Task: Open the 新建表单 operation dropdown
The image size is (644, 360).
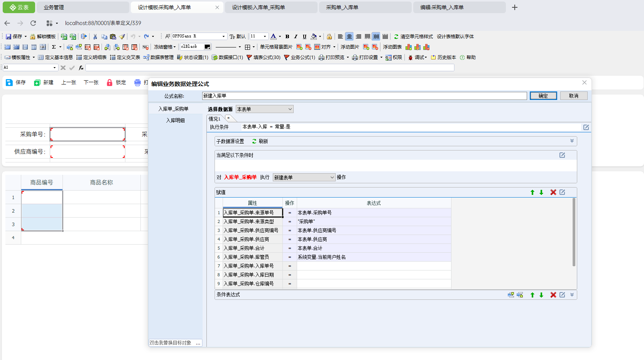Action: (304, 177)
